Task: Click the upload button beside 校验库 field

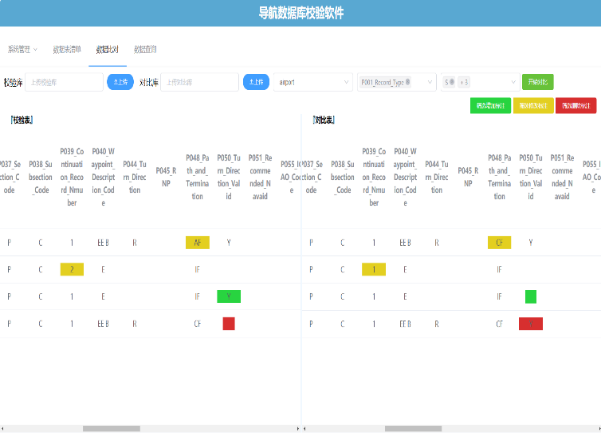Action: [120, 82]
